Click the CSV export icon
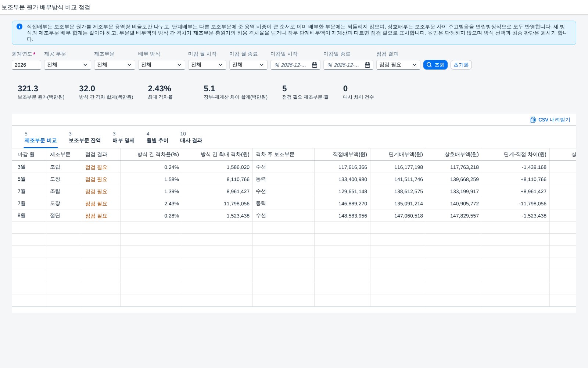588x368 pixels. [x=533, y=120]
